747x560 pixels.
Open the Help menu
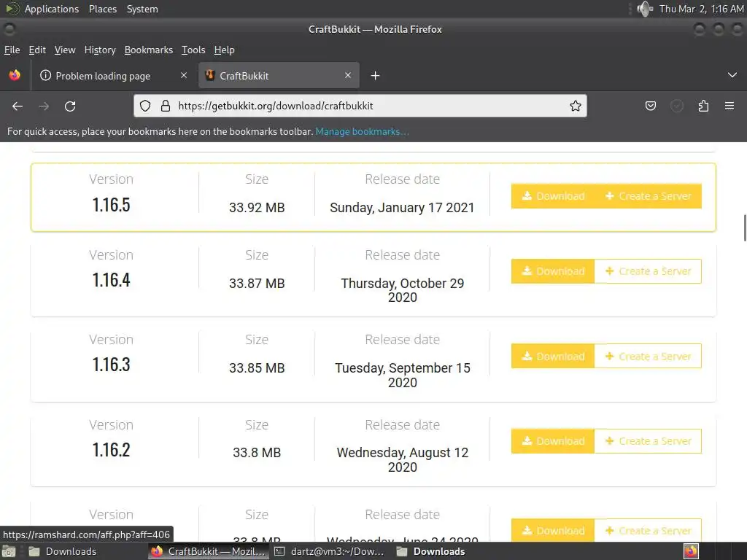point(225,50)
